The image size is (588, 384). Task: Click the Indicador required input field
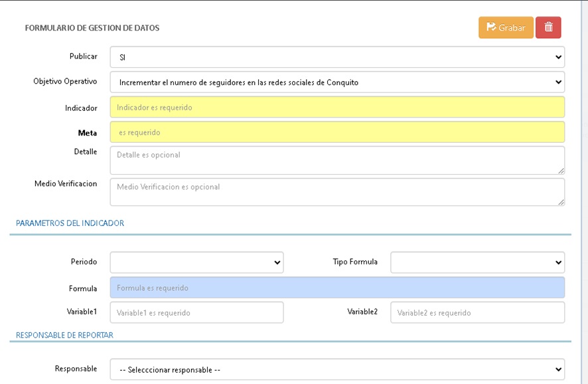click(x=337, y=108)
